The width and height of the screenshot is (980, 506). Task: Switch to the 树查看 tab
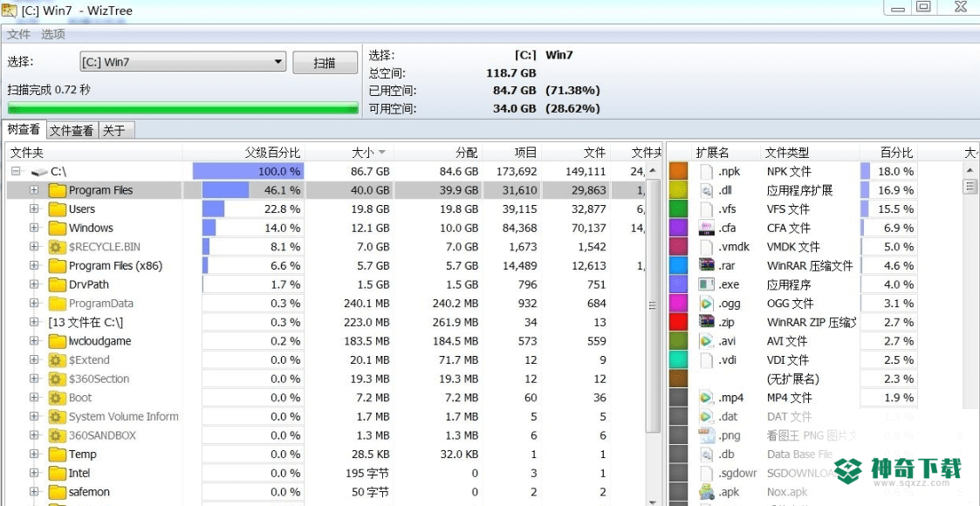[24, 130]
